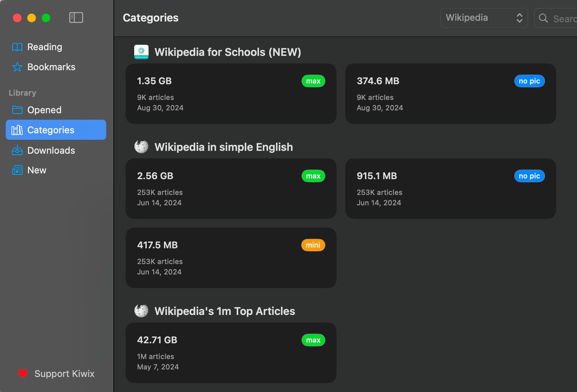The image size is (577, 392).
Task: Click the Reading book icon
Action: click(17, 47)
